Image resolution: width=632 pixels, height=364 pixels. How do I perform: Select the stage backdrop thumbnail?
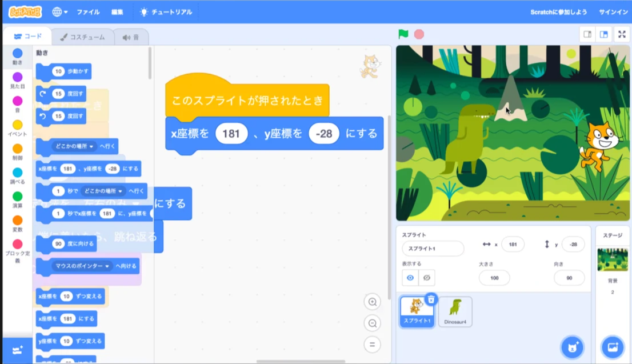click(612, 259)
